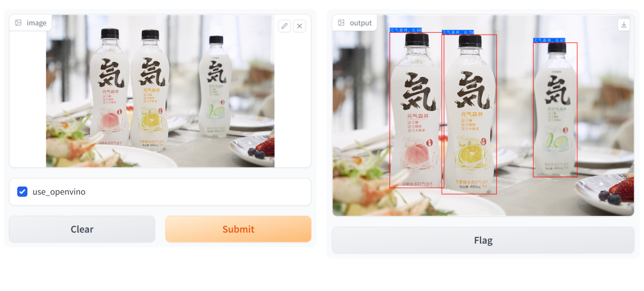The width and height of the screenshot is (644, 291).
Task: Click the Clear button
Action: coord(82,229)
